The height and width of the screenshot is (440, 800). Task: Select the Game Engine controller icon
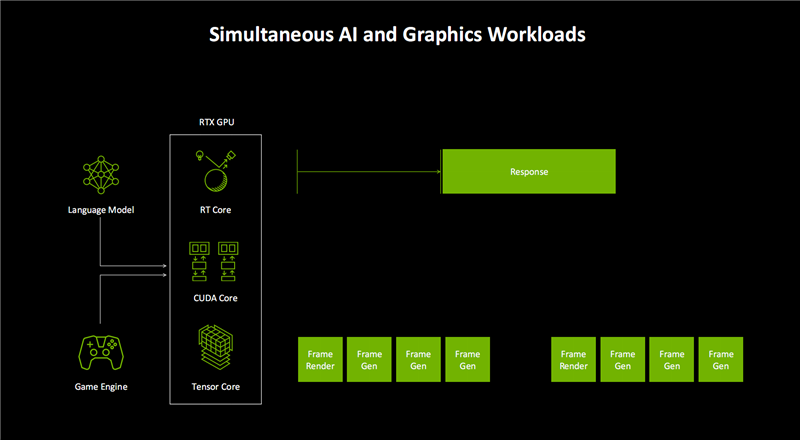click(x=100, y=352)
